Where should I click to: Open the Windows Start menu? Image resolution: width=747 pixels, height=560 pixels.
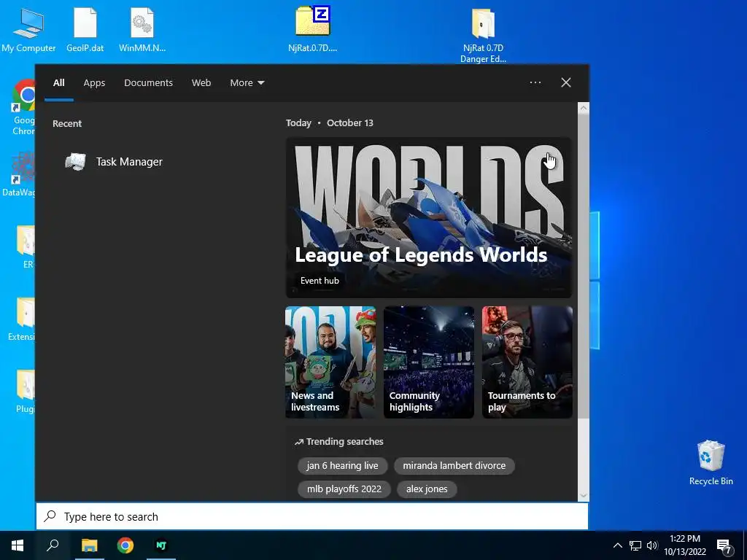18,545
